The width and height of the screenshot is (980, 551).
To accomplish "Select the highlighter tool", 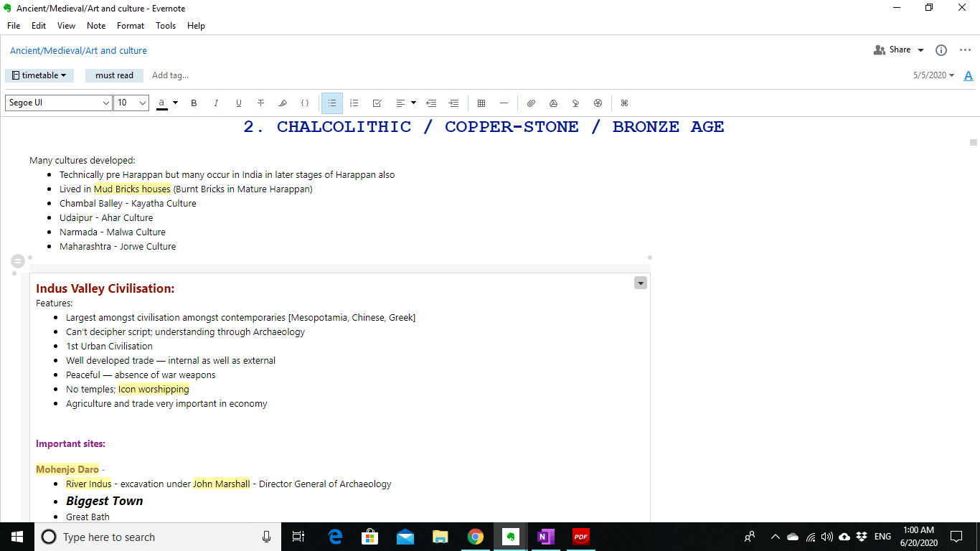I will point(283,103).
